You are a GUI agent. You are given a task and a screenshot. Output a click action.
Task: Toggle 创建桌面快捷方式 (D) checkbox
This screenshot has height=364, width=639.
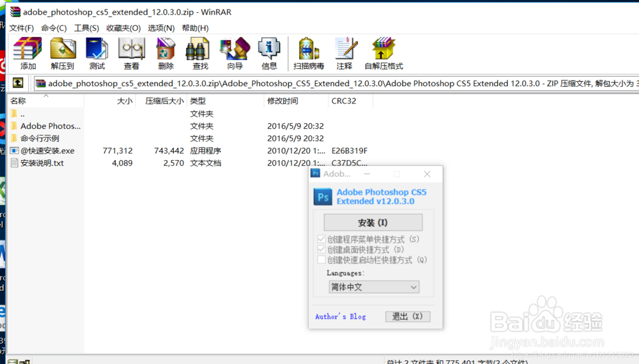pyautogui.click(x=321, y=250)
